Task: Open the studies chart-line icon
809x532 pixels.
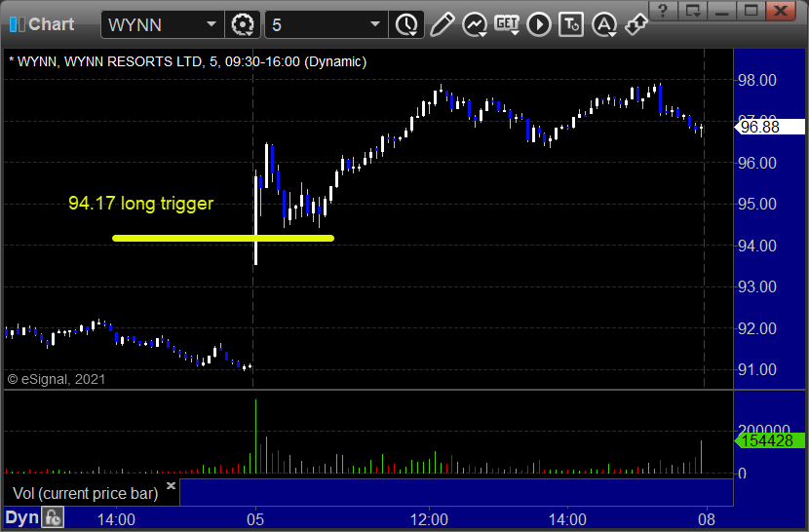Action: [475, 24]
